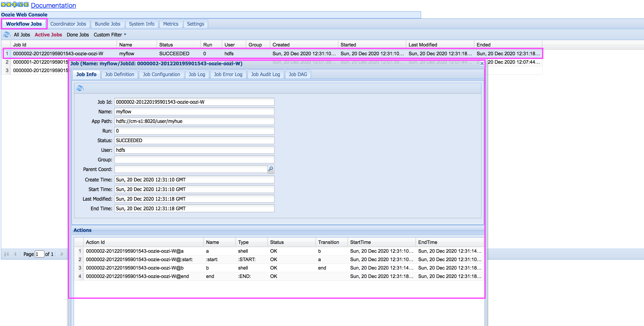
Task: Click the next page arrow icon
Action: [x=62, y=254]
